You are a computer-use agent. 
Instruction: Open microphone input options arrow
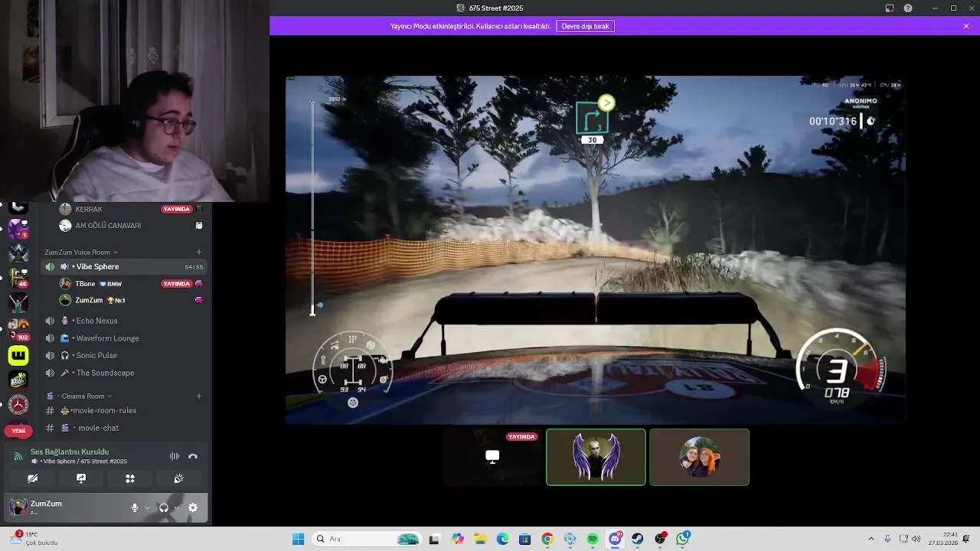point(146,507)
